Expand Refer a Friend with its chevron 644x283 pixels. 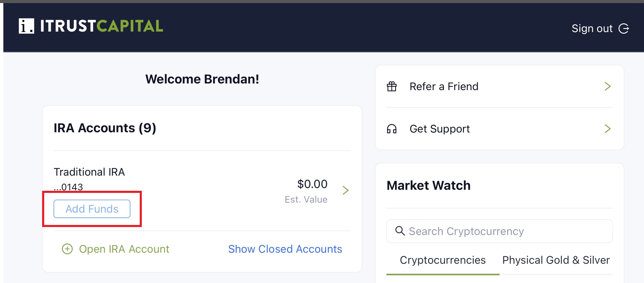tap(608, 87)
